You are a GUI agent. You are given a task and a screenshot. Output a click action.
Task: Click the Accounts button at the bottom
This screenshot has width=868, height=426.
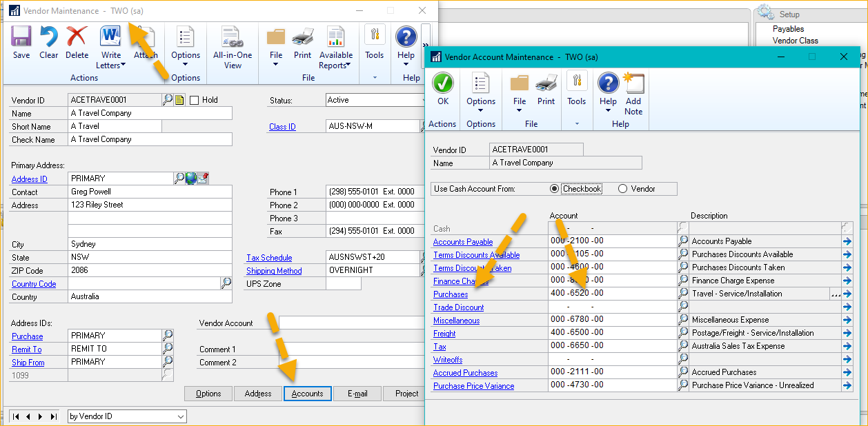click(x=308, y=394)
